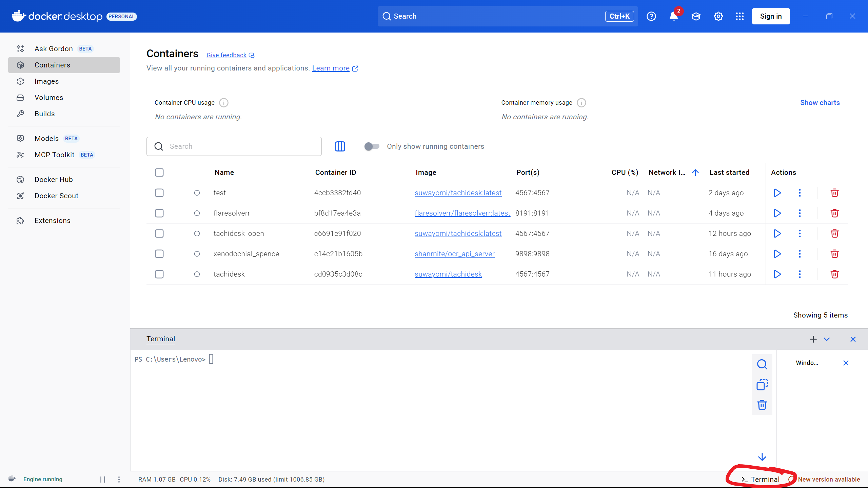Check the test container checkbox
This screenshot has width=868, height=488.
coord(159,193)
